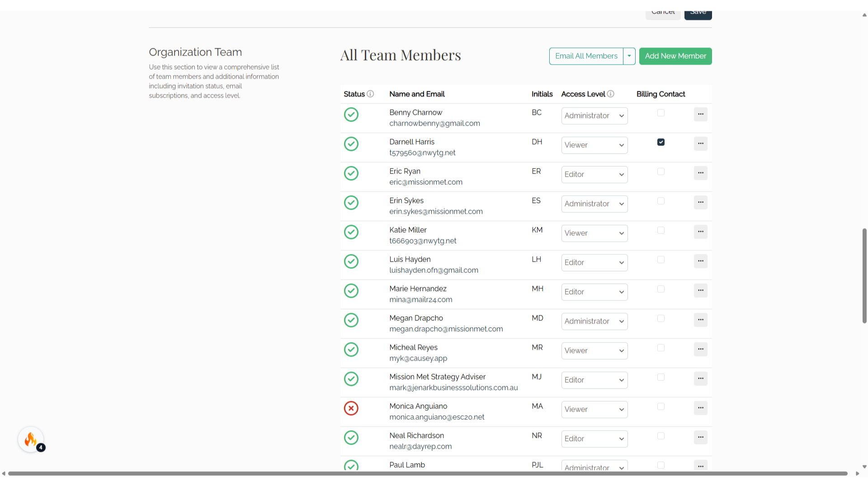This screenshot has width=868, height=488.
Task: Uncheck billing contact for Darnell Harris
Action: pyautogui.click(x=661, y=142)
